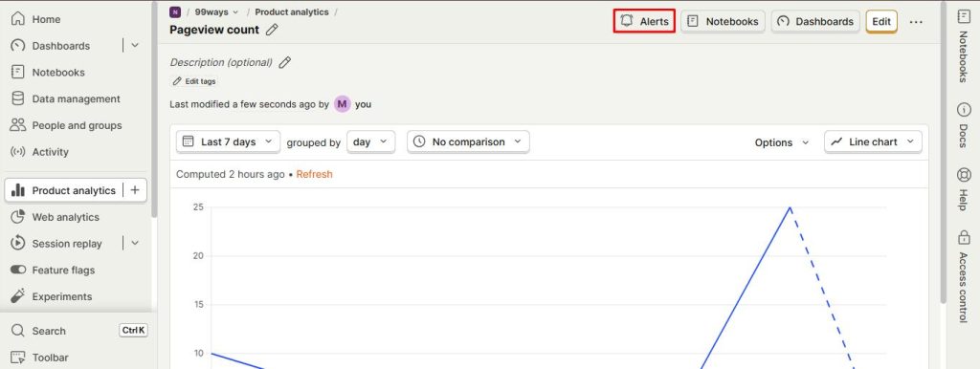The image size is (980, 369).
Task: Go to Data management in sidebar
Action: [x=75, y=98]
